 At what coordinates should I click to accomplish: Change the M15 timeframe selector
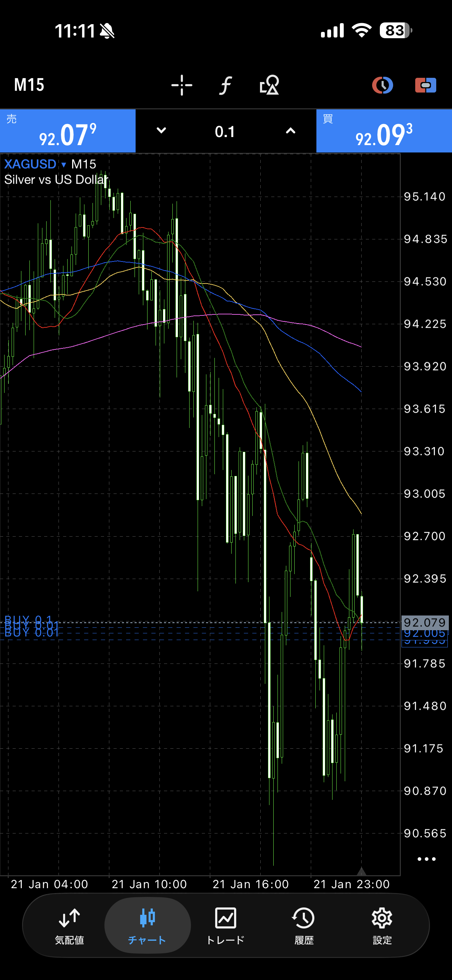(x=29, y=85)
